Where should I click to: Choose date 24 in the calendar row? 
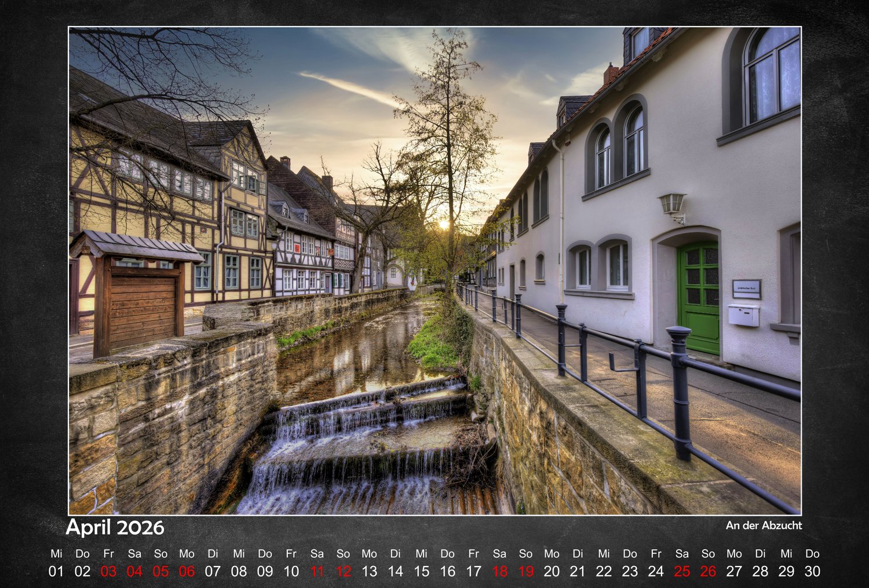(x=656, y=571)
